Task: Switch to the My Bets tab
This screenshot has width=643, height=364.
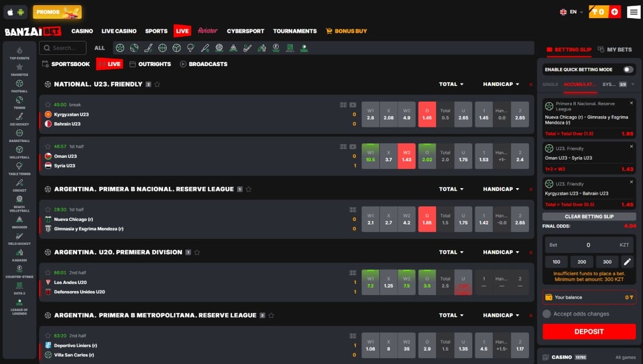Action: tap(615, 50)
